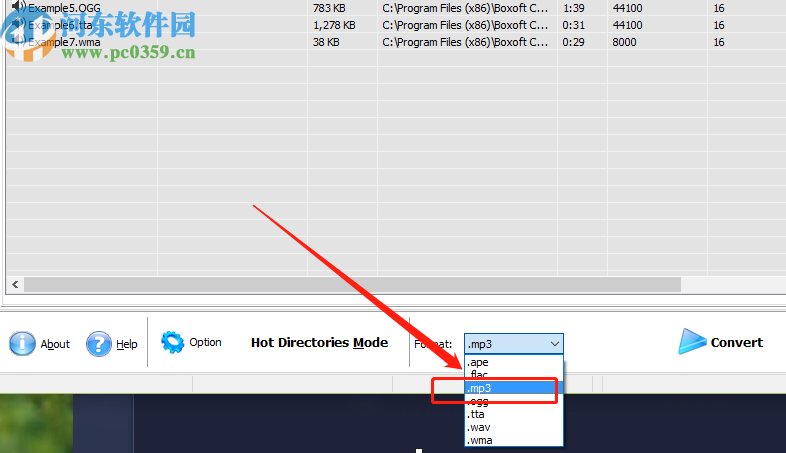Click speaker icon beside Example5.OGG
Image resolution: width=786 pixels, height=453 pixels.
point(19,7)
